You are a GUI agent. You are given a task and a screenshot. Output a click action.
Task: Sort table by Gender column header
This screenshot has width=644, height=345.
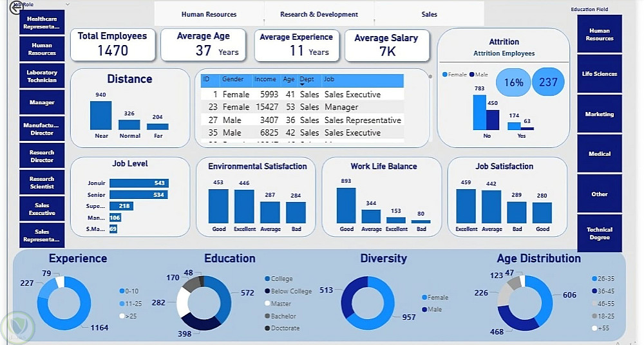[233, 79]
